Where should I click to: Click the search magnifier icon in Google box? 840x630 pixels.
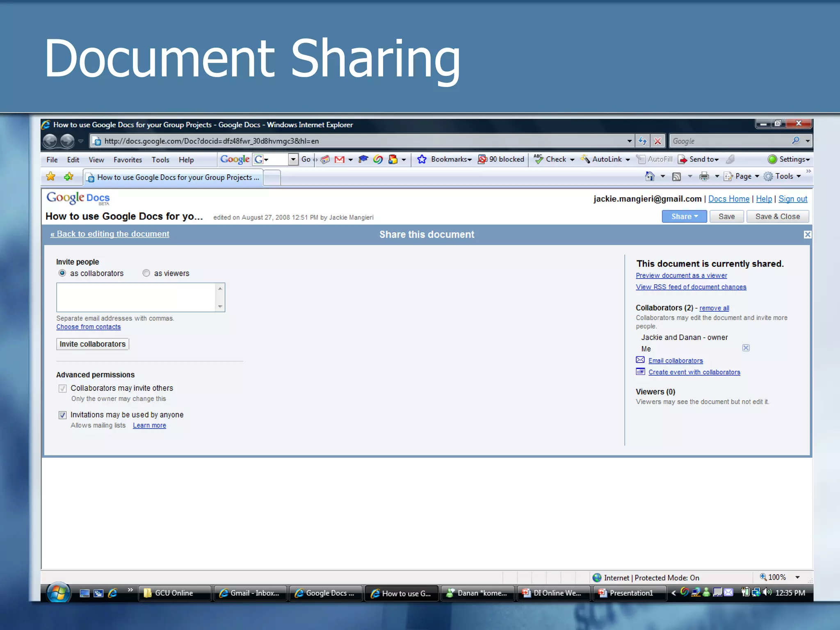(x=796, y=141)
